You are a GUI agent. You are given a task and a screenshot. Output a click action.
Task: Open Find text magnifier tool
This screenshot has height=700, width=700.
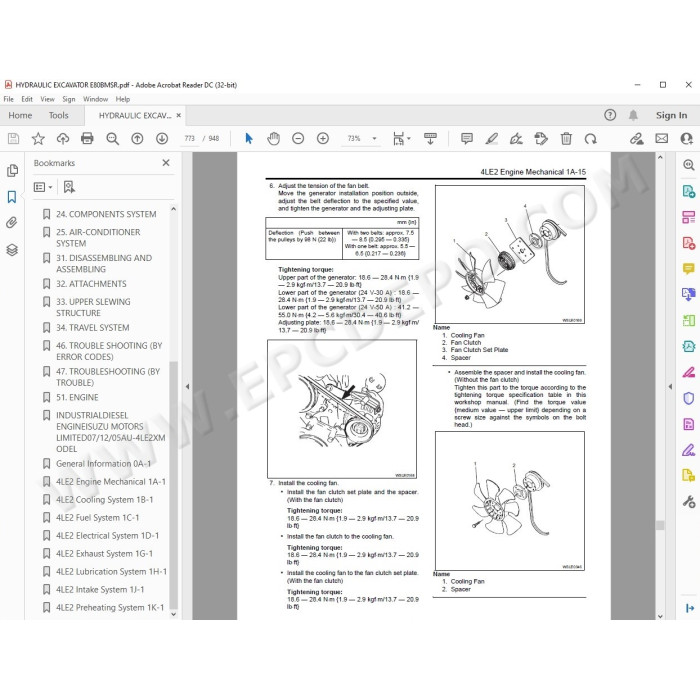[112, 139]
